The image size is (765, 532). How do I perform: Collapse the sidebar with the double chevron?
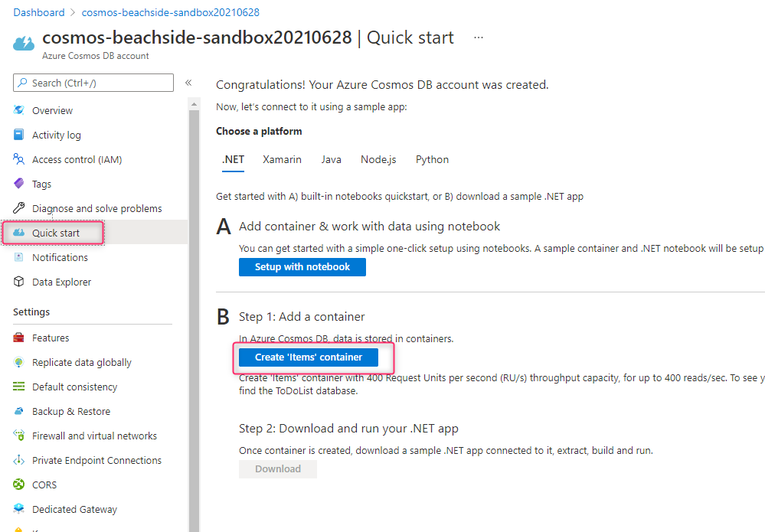tap(188, 83)
